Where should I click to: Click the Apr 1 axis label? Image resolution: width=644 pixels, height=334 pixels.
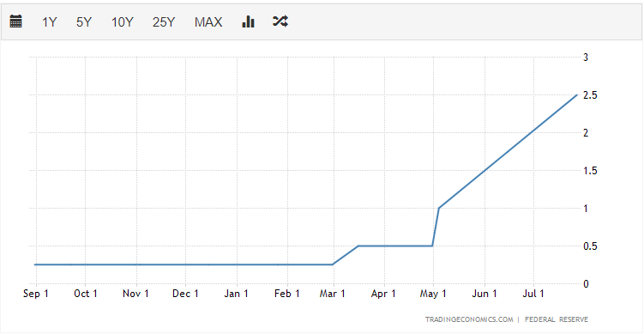(x=383, y=294)
